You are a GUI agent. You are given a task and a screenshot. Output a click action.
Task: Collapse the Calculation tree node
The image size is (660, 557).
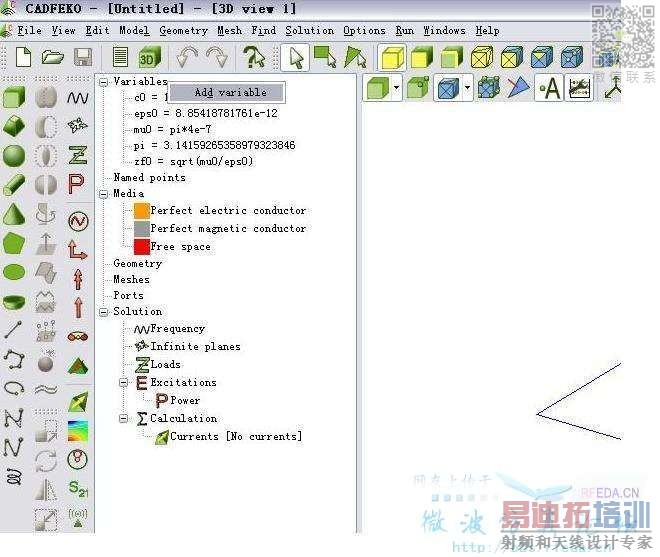[123, 418]
